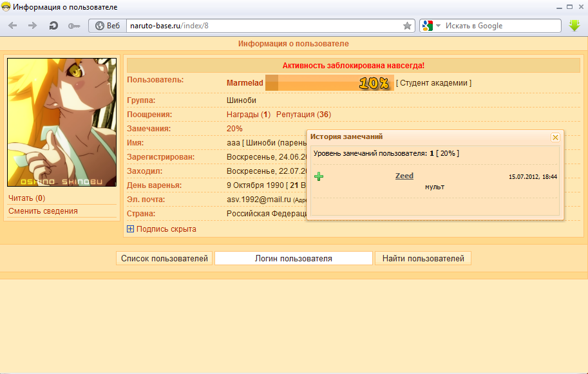Go back with the browser back arrow
This screenshot has width=588, height=374.
coord(13,26)
